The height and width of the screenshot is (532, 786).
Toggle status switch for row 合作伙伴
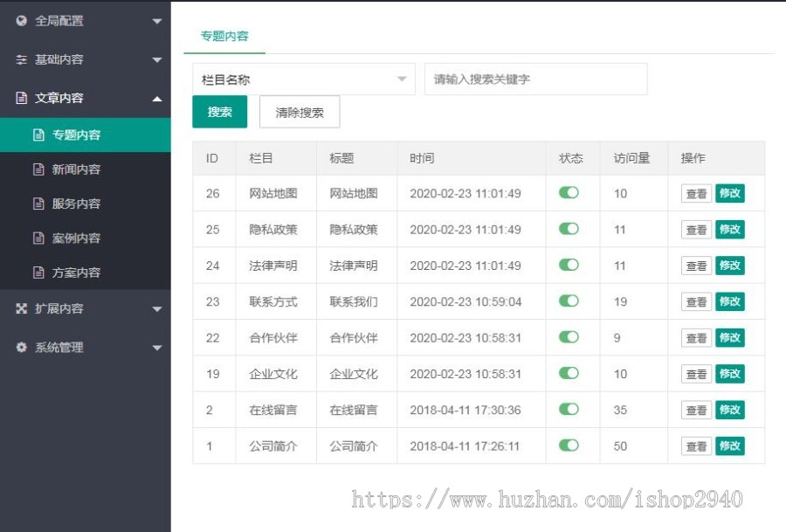tap(569, 337)
